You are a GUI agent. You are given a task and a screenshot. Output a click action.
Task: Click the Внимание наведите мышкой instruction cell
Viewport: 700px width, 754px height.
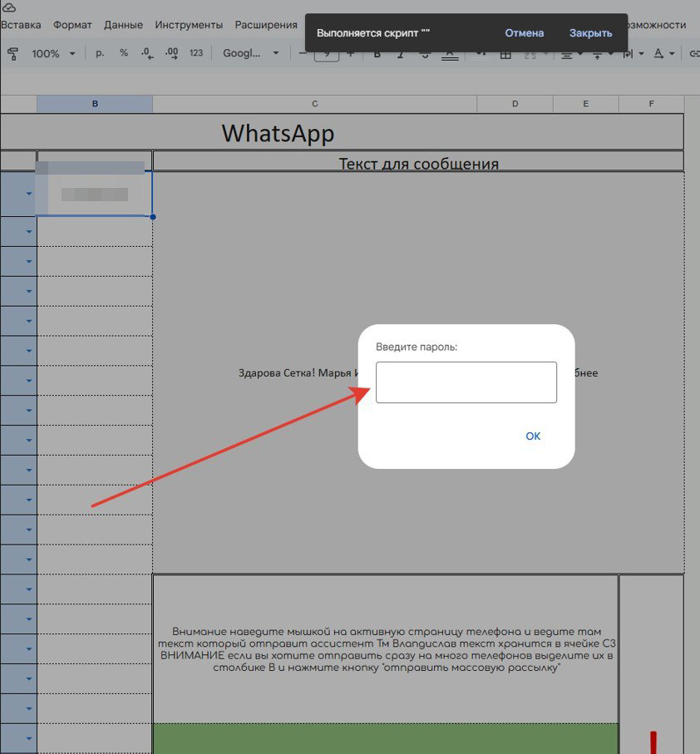(x=386, y=649)
